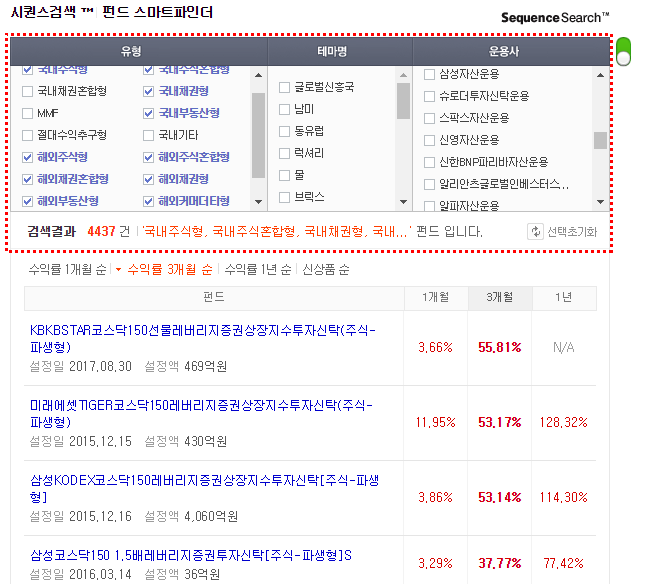Check the 삼성자산운용 manager checkbox
The height and width of the screenshot is (584, 645).
[x=429, y=74]
